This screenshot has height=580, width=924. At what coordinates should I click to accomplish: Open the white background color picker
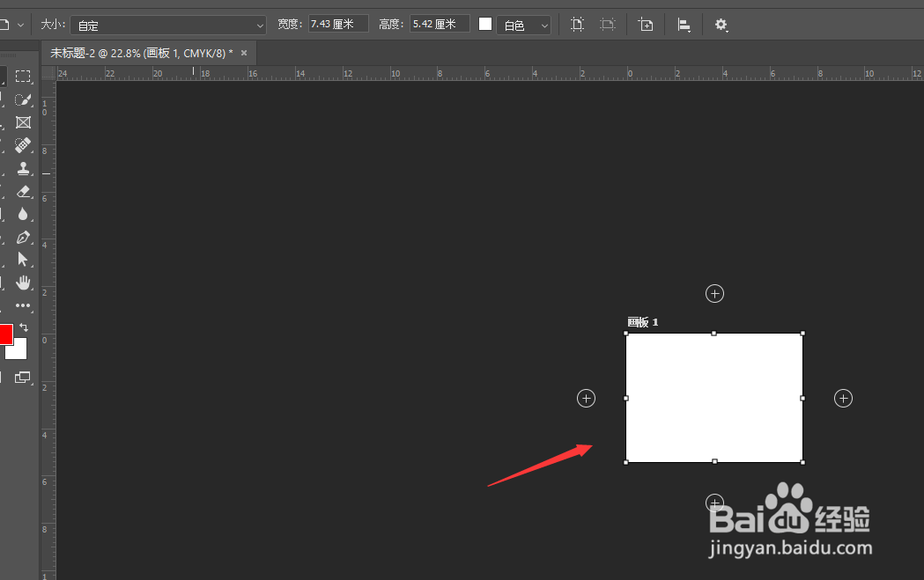point(18,351)
